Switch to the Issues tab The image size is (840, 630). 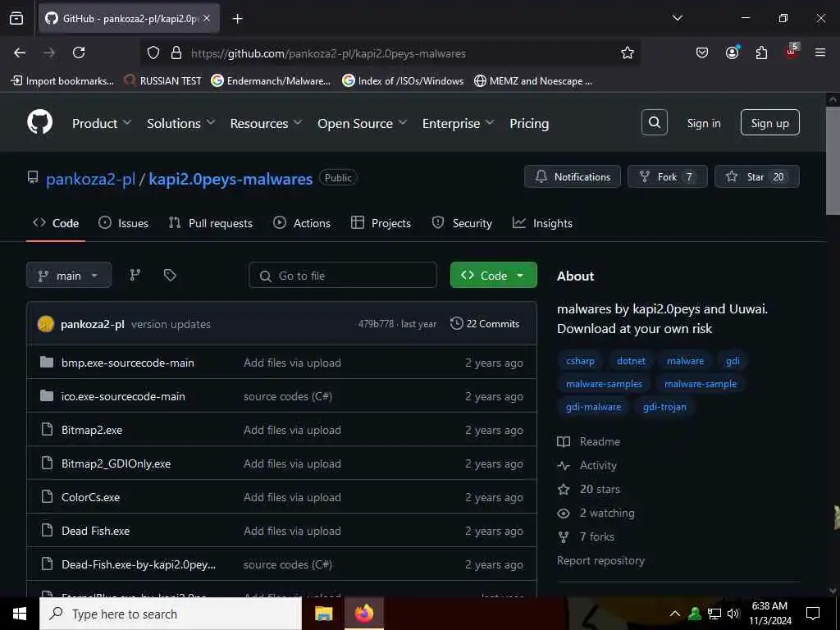tap(124, 223)
